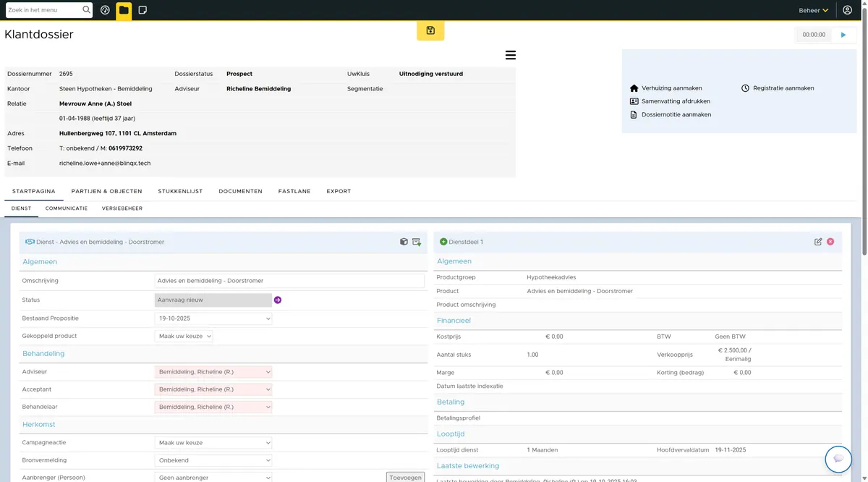
Task: Open the Adviseur dropdown
Action: pyautogui.click(x=213, y=372)
